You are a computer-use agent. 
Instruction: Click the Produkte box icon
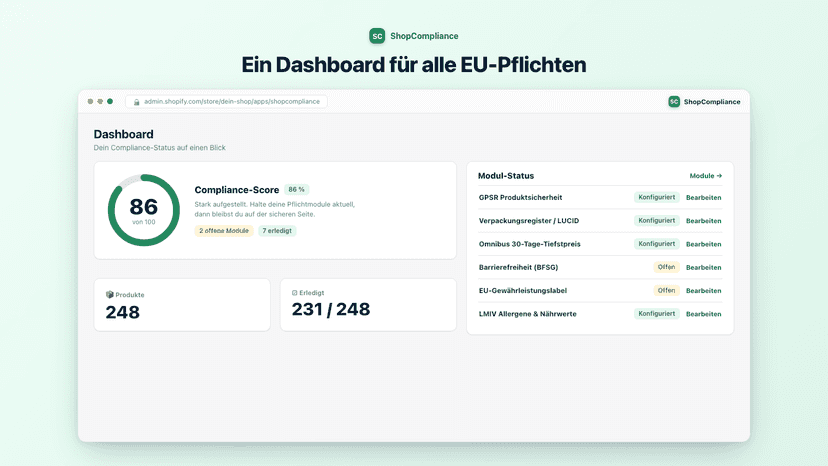point(110,294)
